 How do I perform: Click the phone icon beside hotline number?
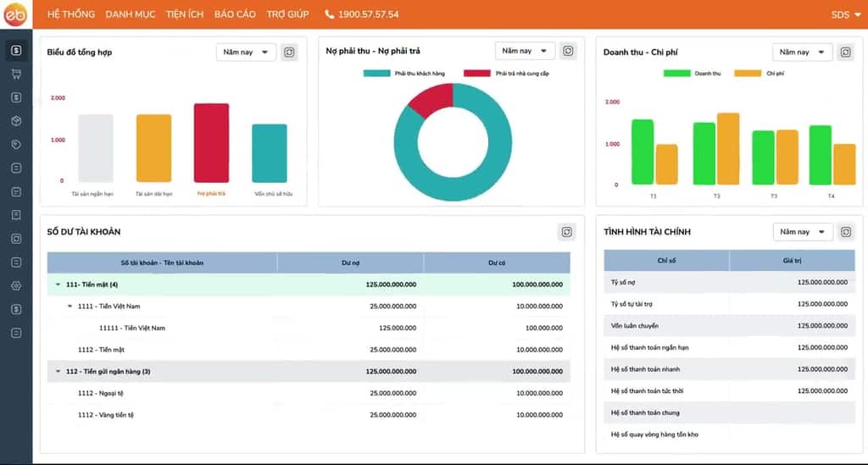coord(330,14)
